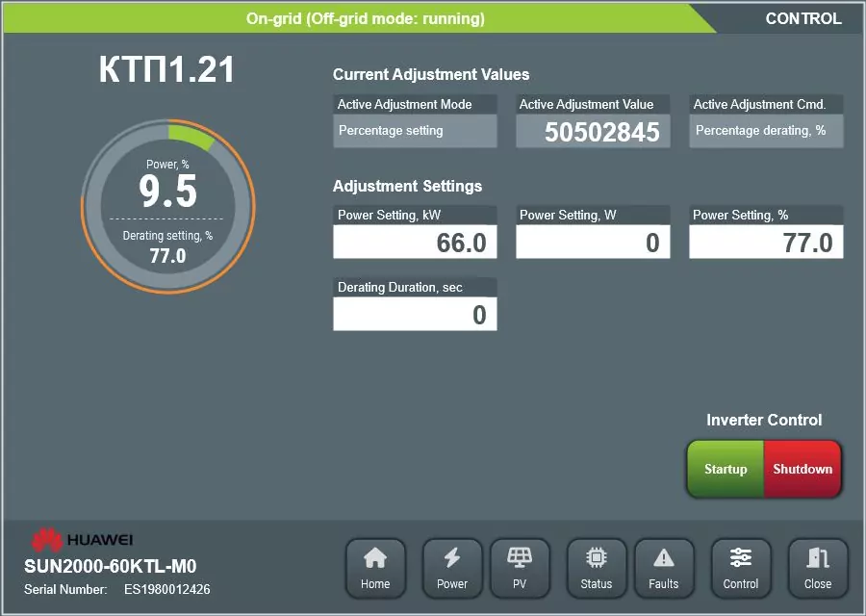The width and height of the screenshot is (866, 616).
Task: Open the PV solar panel page
Action: 520,569
